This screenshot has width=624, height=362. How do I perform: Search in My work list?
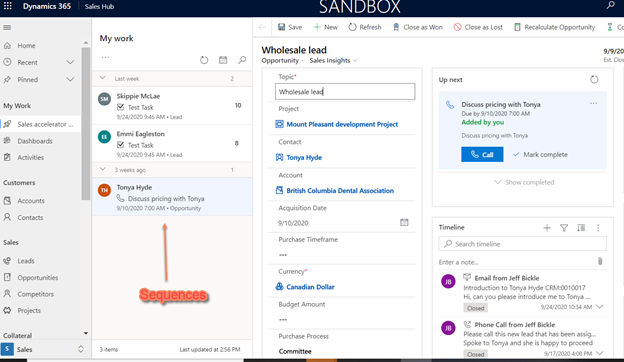click(x=242, y=60)
